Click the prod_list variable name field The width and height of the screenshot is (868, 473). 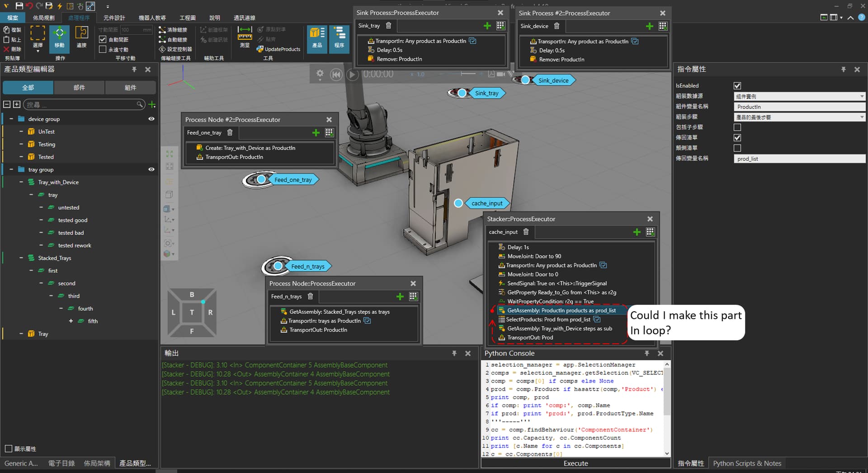pyautogui.click(x=799, y=159)
